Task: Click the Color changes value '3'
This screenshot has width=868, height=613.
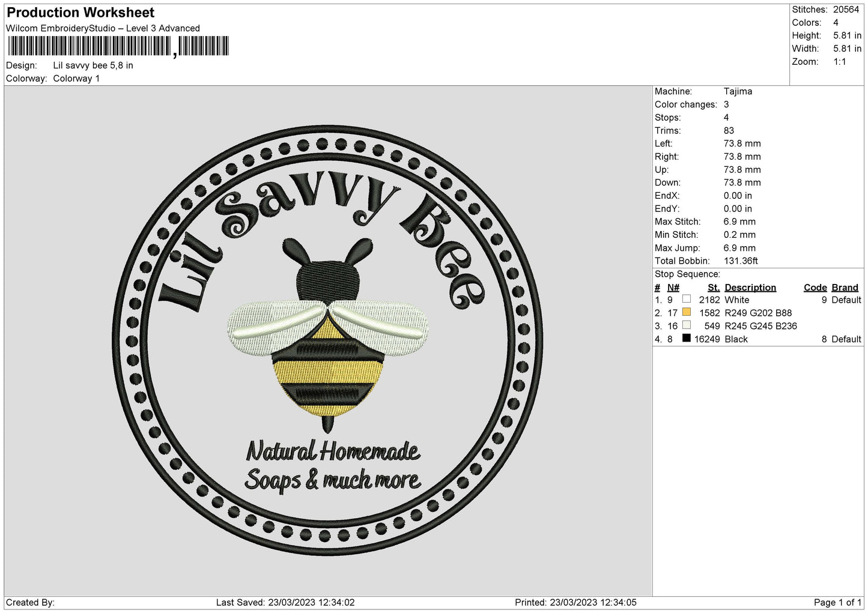Action: 726,104
